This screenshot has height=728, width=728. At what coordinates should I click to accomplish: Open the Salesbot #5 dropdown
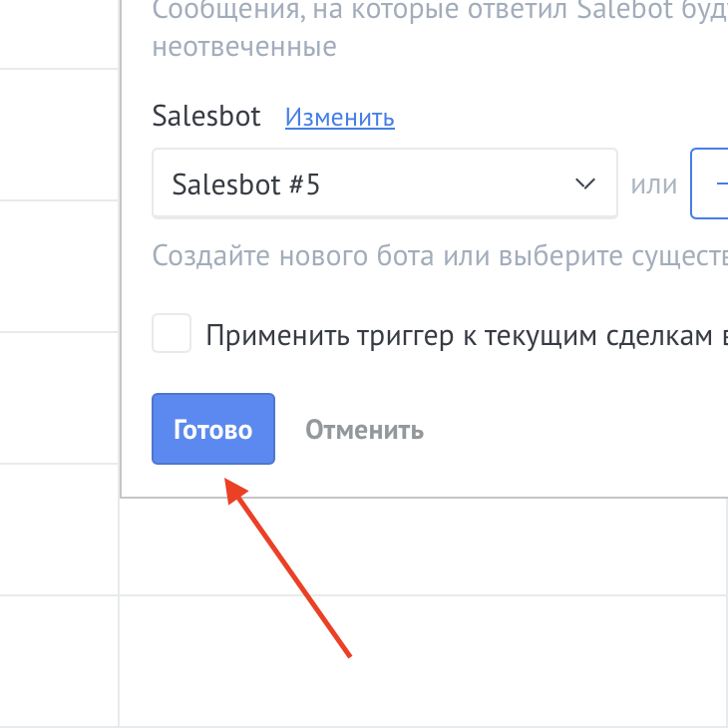tap(384, 184)
